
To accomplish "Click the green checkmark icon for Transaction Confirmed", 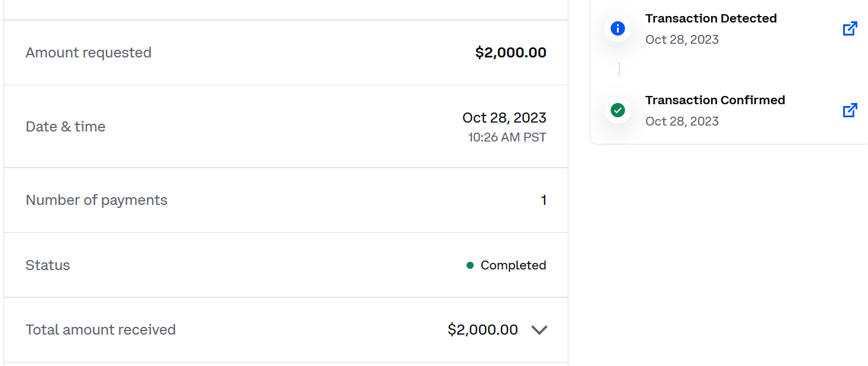I will click(618, 110).
